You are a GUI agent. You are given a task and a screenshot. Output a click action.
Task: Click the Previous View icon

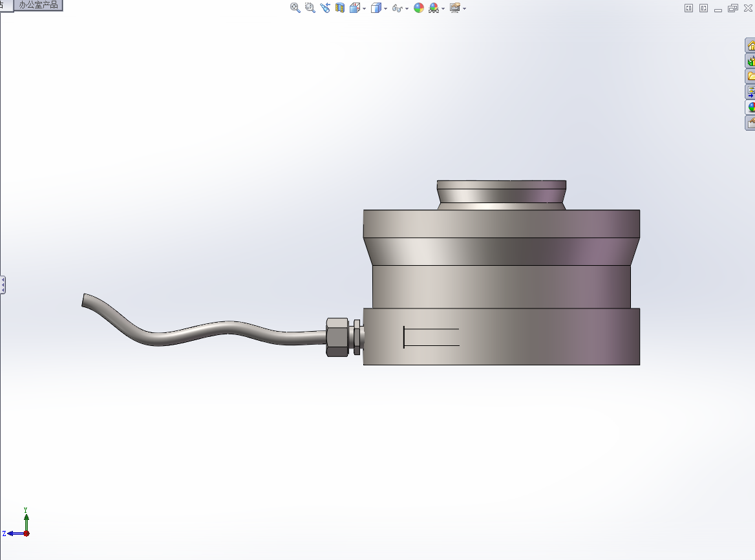(x=325, y=8)
